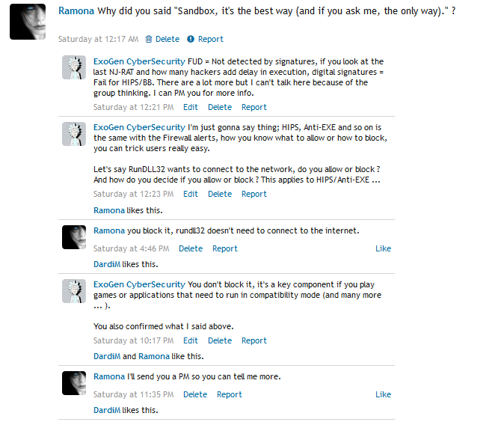Report the comment posted at 10:17 PM

254,340
